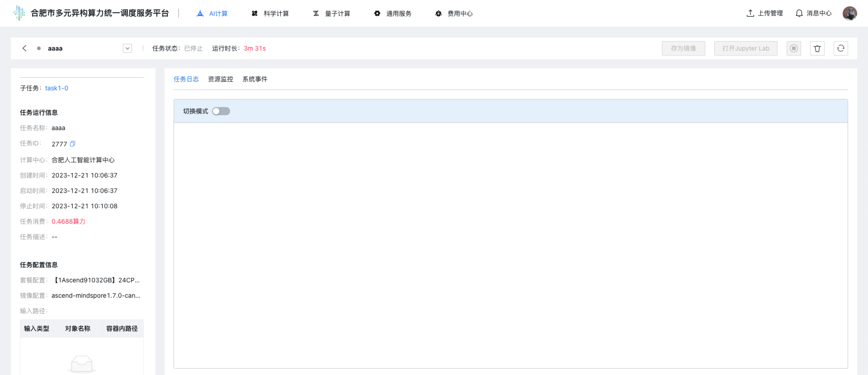Open the 量子计算 menu
The image size is (868, 375).
point(332,14)
